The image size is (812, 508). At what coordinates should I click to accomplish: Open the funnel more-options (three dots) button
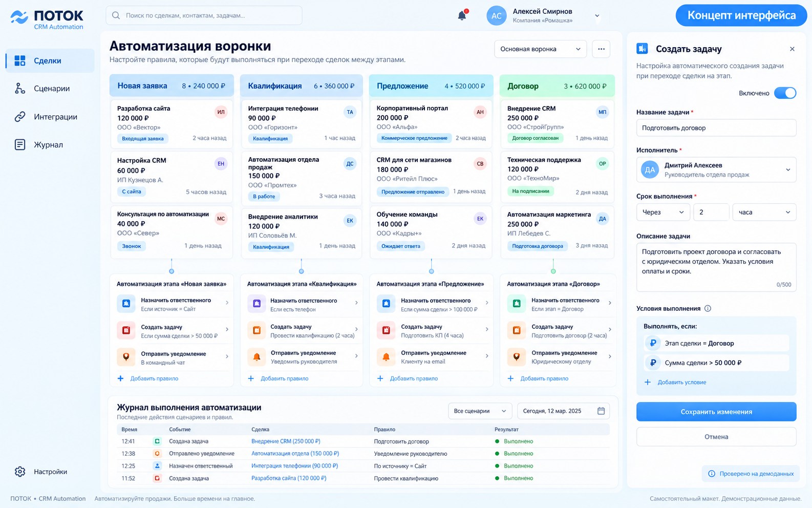click(601, 49)
